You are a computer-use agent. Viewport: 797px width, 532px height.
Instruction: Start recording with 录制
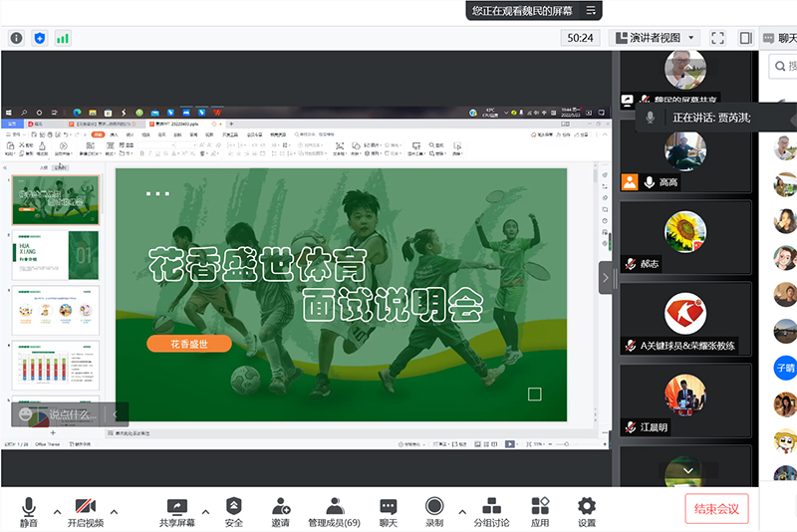(x=434, y=512)
